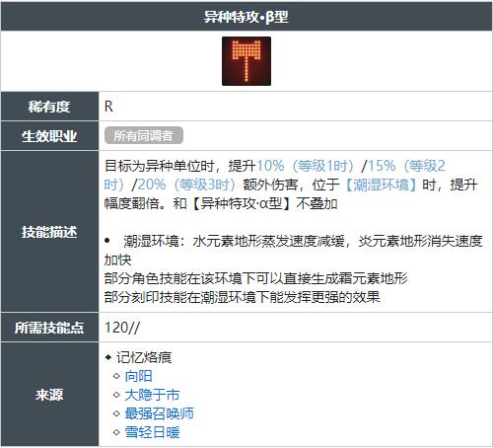493x448 pixels.
Task: Click the rarity value R
Action: click(108, 107)
